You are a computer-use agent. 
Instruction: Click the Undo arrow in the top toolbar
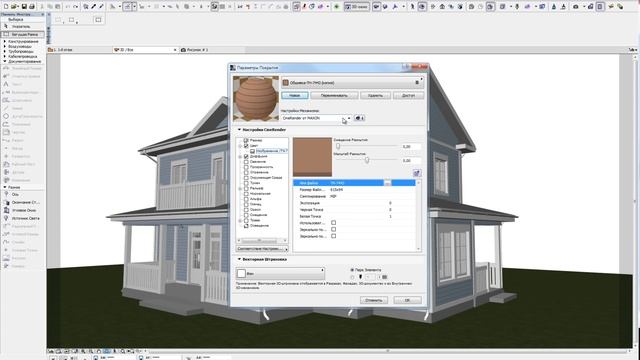click(68, 7)
